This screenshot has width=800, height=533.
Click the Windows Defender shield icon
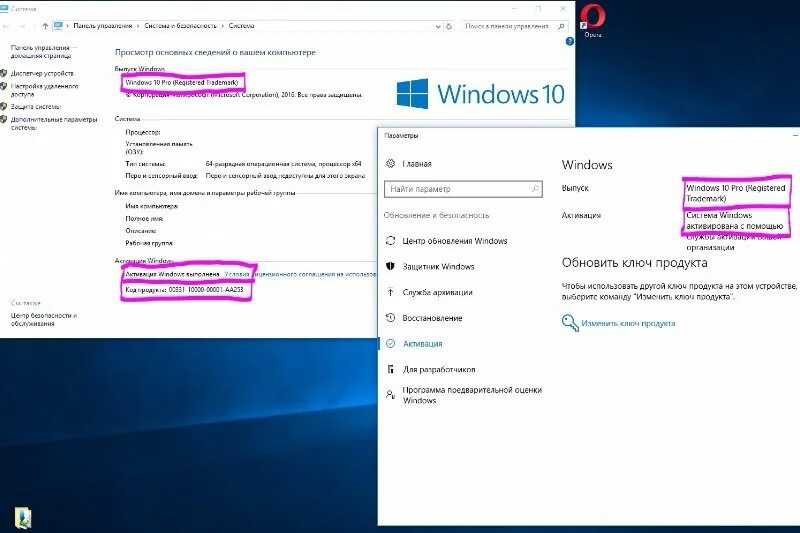click(391, 266)
